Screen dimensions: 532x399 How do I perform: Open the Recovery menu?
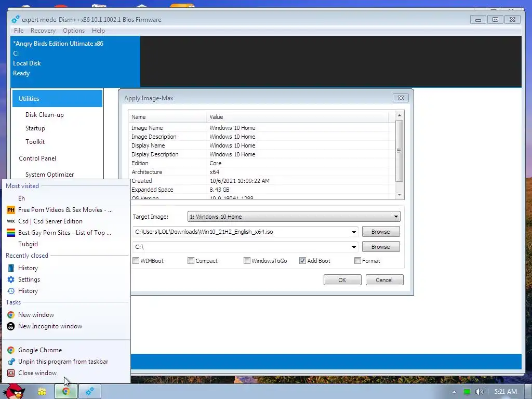click(43, 31)
